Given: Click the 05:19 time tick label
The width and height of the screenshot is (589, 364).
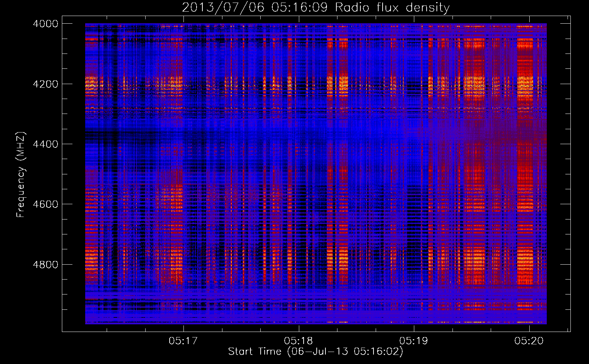Looking at the screenshot, I should 414,341.
